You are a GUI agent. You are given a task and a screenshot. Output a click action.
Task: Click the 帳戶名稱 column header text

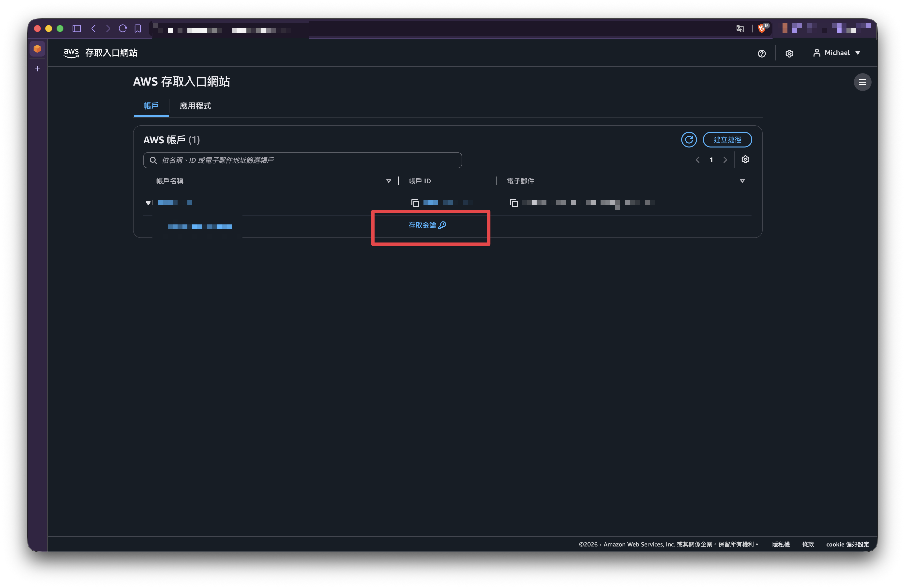pyautogui.click(x=170, y=181)
